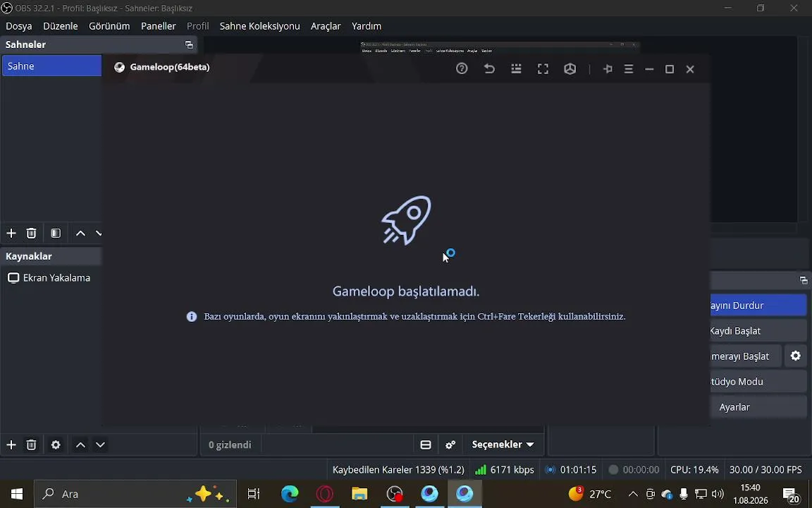Move source up in Kaynaklar
This screenshot has height=508, width=812.
tap(81, 445)
